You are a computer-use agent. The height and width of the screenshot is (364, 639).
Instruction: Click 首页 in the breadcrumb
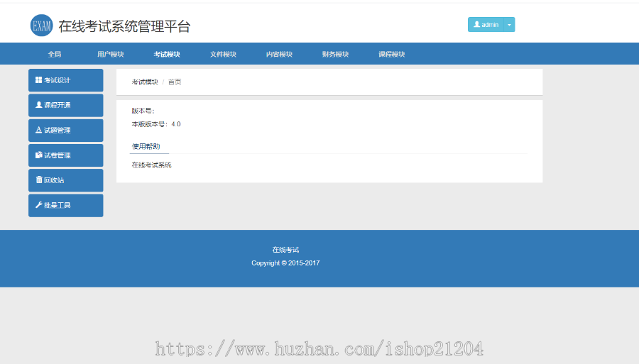[175, 82]
